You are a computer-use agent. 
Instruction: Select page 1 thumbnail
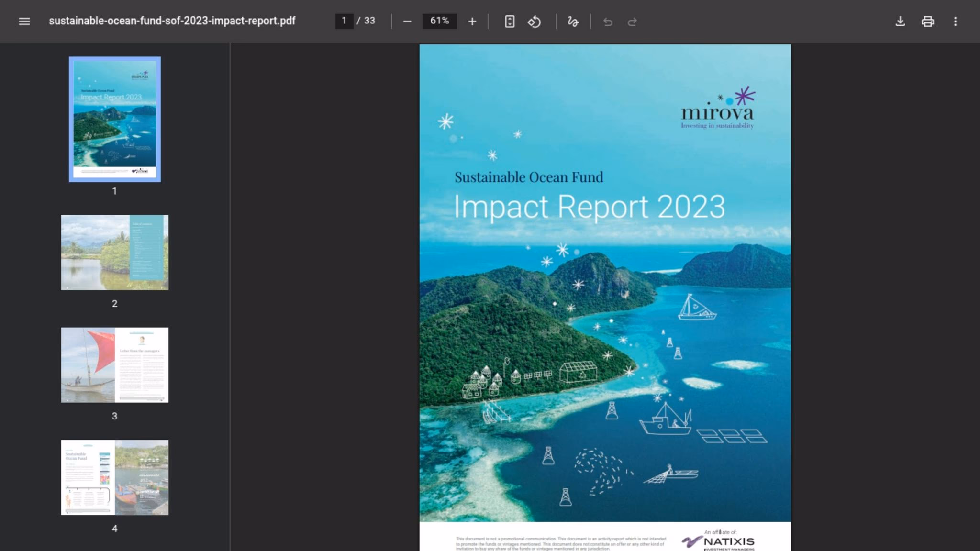point(115,119)
